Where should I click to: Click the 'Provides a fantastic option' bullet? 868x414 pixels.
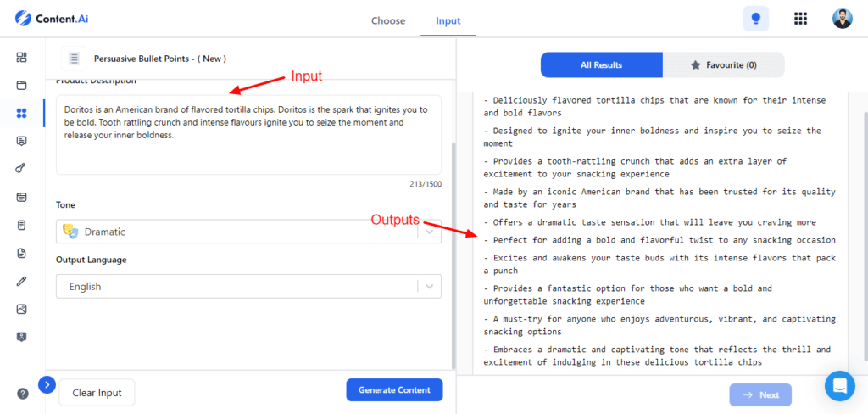[627, 295]
